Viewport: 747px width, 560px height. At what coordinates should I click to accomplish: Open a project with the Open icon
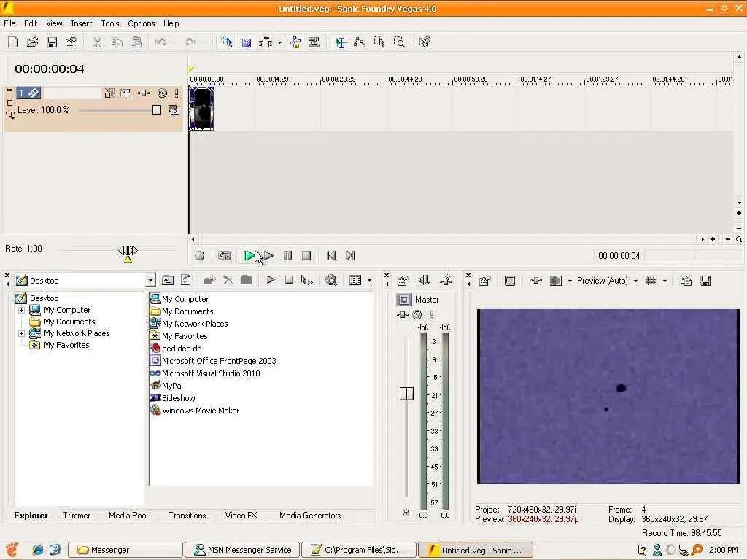[x=32, y=42]
